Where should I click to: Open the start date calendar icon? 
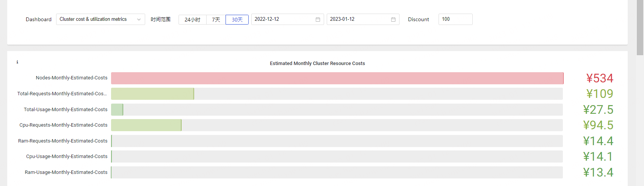pyautogui.click(x=318, y=19)
